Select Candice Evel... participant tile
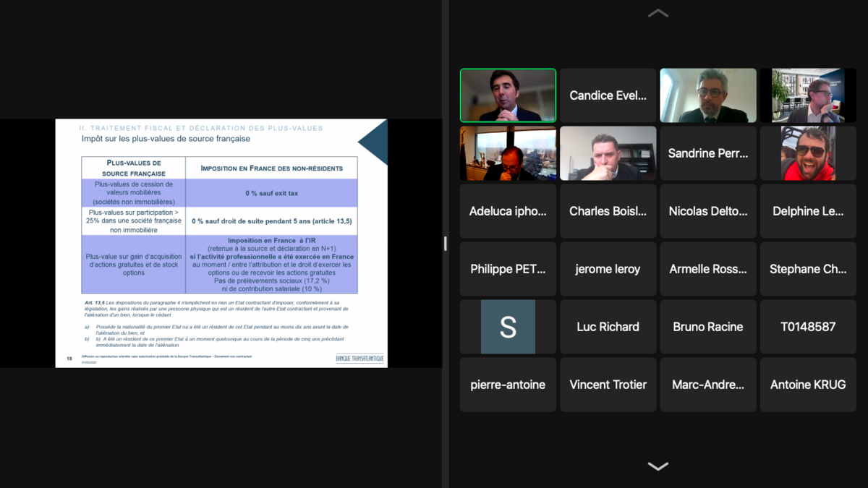This screenshot has width=868, height=488. tap(608, 95)
